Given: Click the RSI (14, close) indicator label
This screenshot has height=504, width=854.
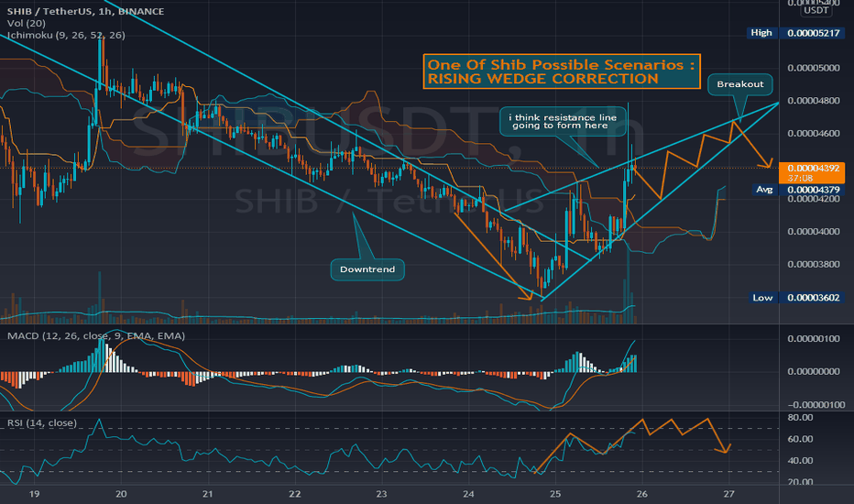Looking at the screenshot, I should click(x=42, y=422).
